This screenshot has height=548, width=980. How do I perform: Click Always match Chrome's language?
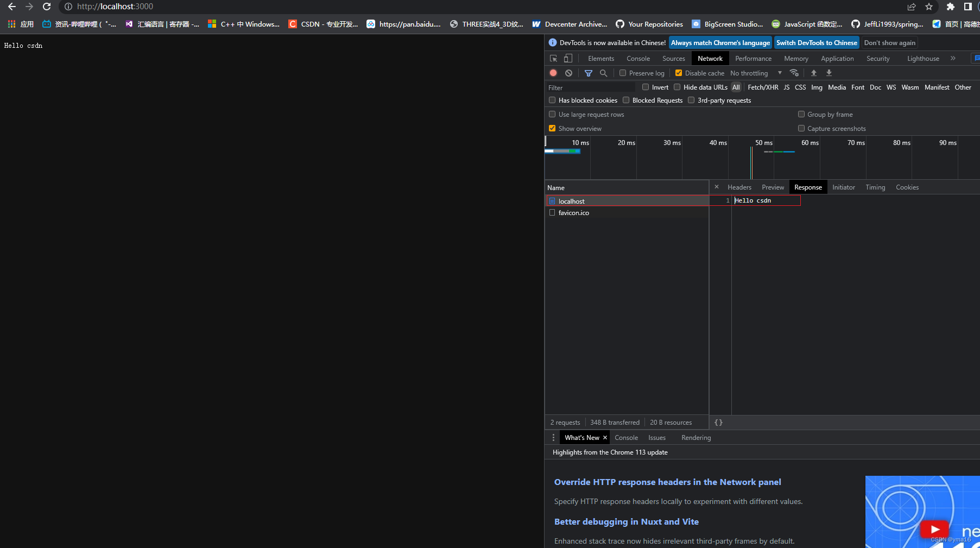point(720,42)
